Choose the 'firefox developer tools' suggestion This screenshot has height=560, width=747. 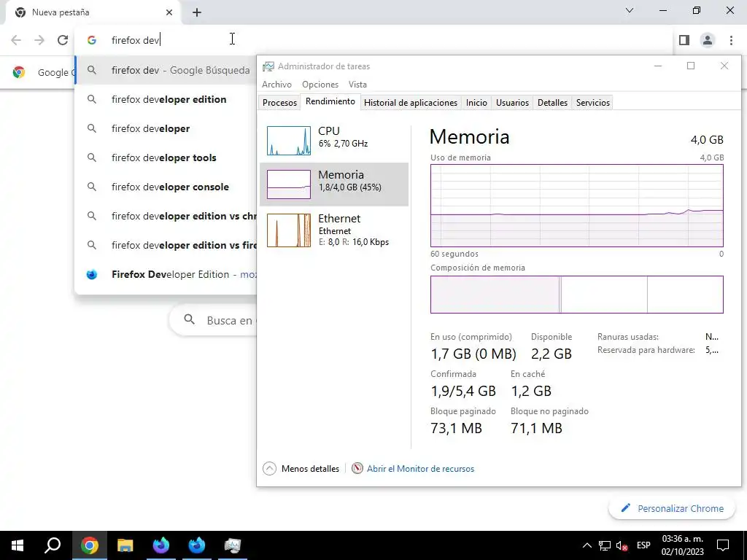coord(166,157)
